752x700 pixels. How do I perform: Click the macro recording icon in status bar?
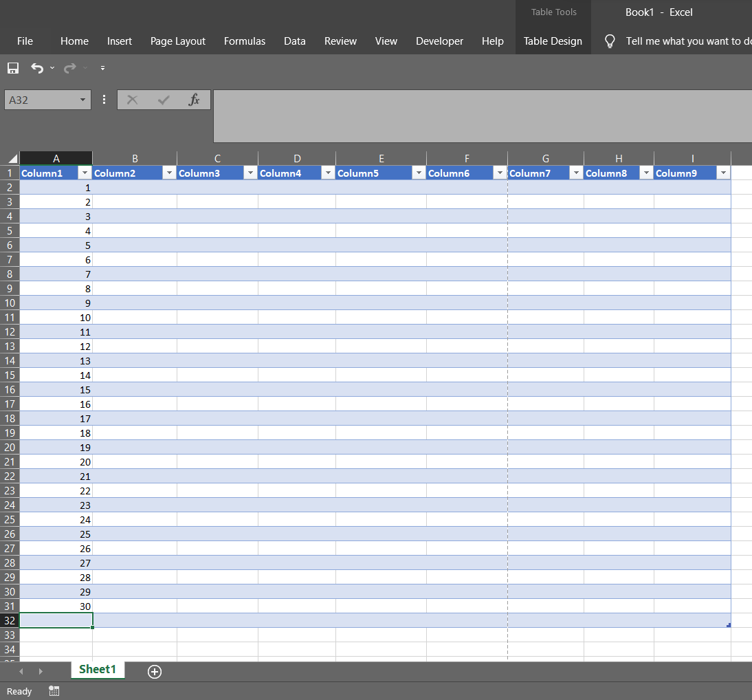[x=54, y=691]
